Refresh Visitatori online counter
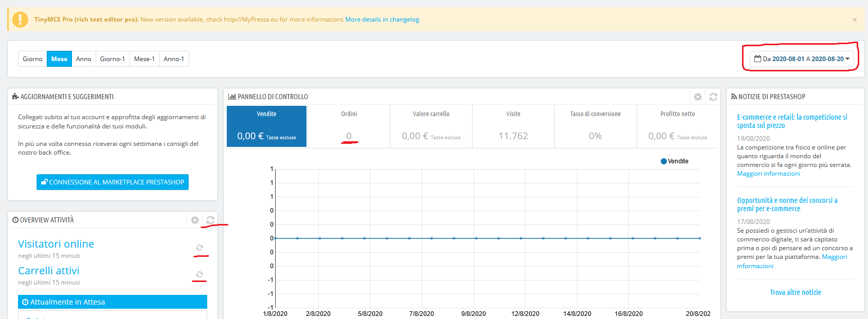This screenshot has width=868, height=319. [200, 248]
